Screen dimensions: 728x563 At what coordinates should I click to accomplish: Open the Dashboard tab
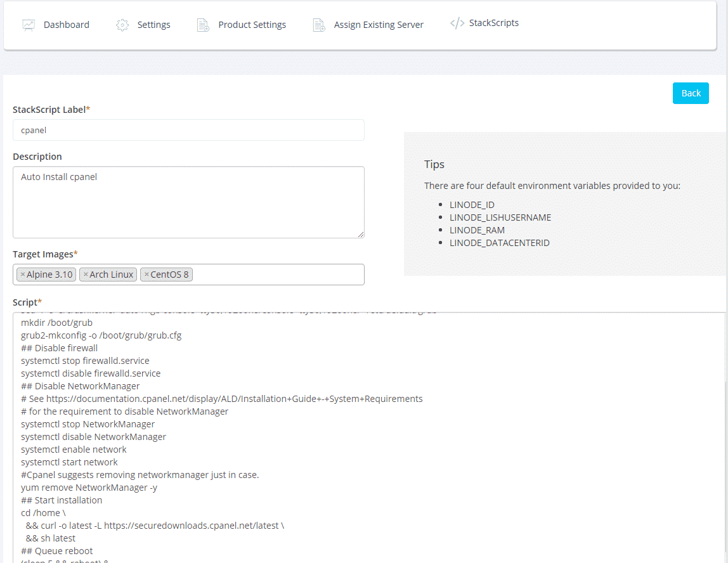tap(56, 25)
